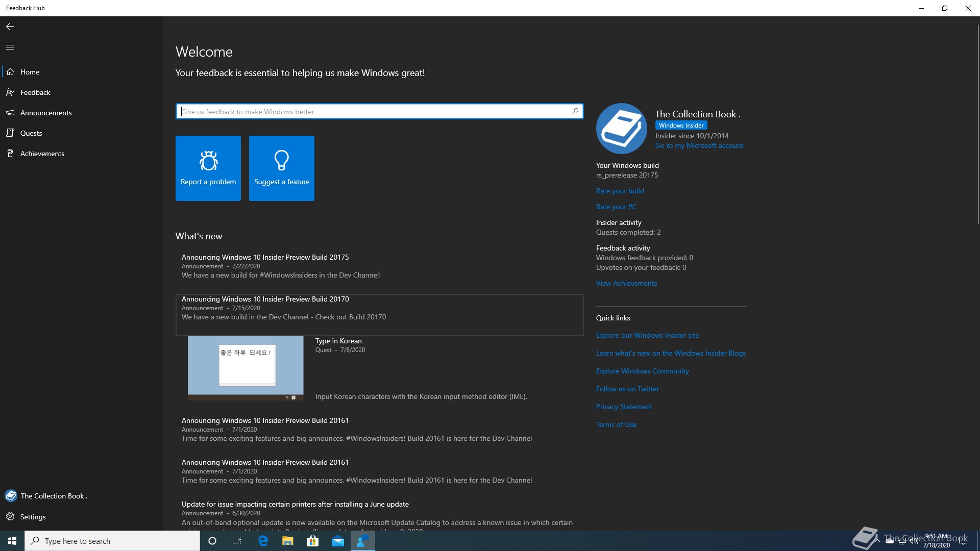Open Windows Start button

click(x=12, y=541)
